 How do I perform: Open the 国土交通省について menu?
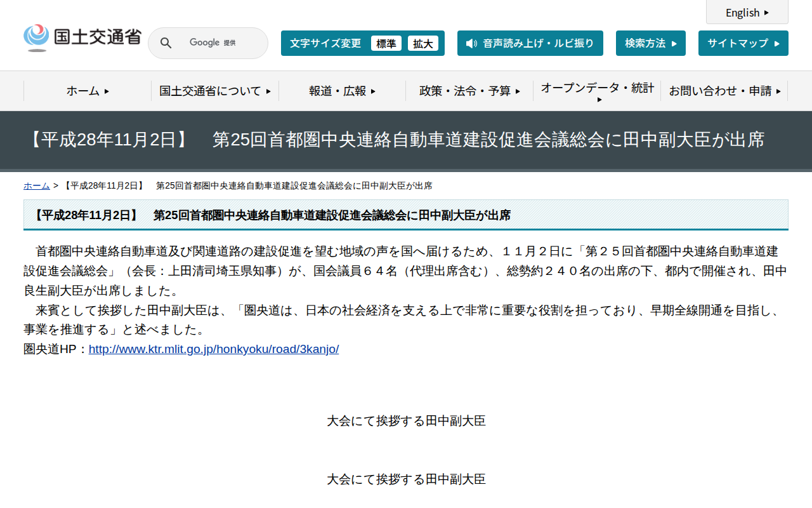(x=214, y=91)
